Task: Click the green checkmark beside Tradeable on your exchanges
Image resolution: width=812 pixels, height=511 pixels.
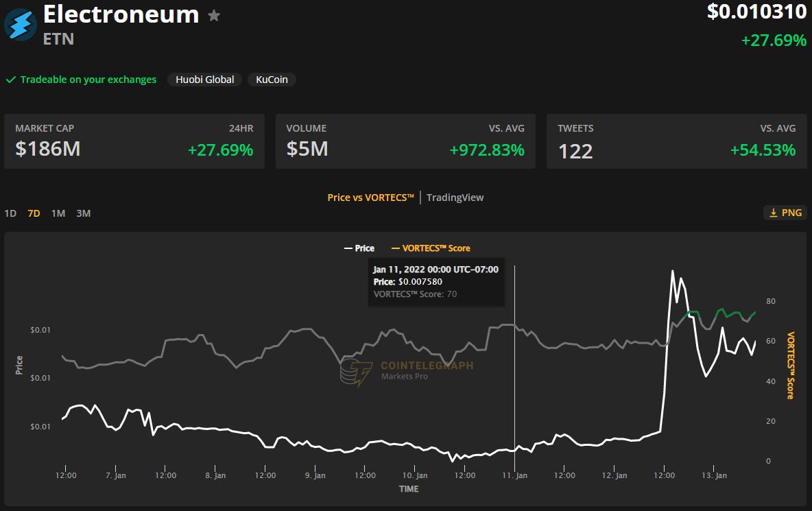Action: point(11,80)
